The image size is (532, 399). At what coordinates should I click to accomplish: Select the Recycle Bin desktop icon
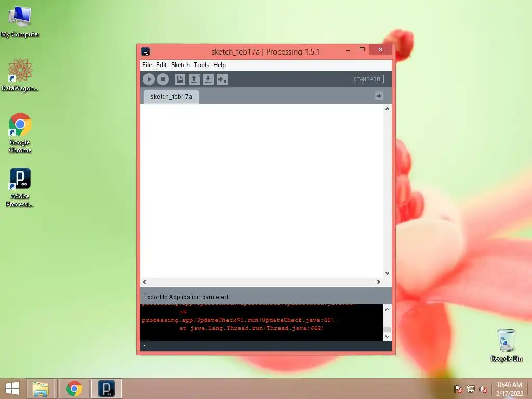(x=506, y=345)
